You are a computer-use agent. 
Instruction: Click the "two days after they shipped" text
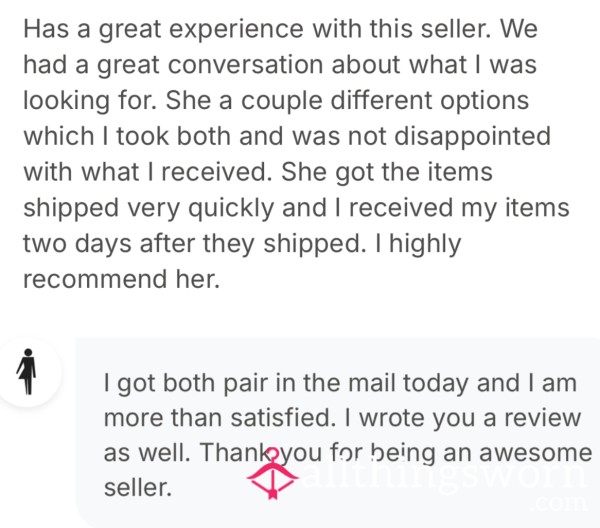tap(192, 243)
